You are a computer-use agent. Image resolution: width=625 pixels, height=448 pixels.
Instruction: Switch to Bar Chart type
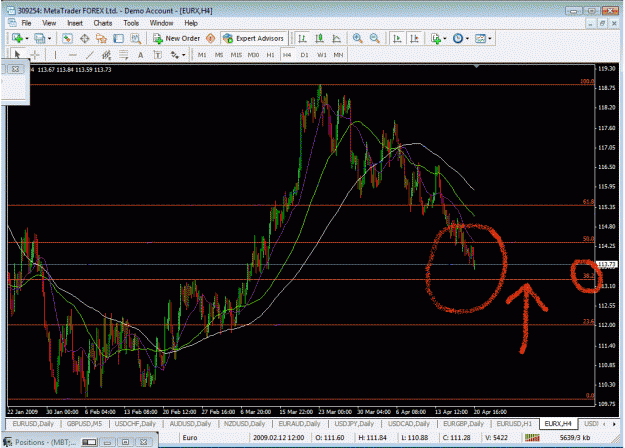point(302,38)
